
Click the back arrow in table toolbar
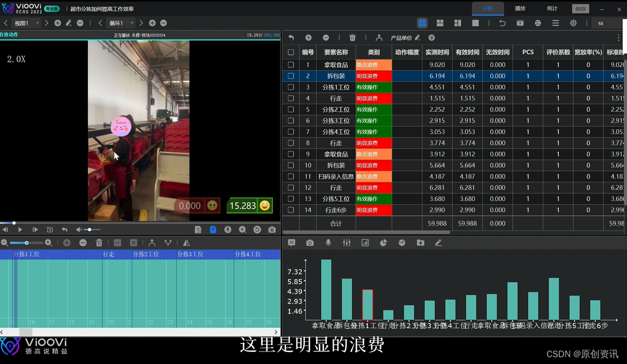[x=291, y=38]
